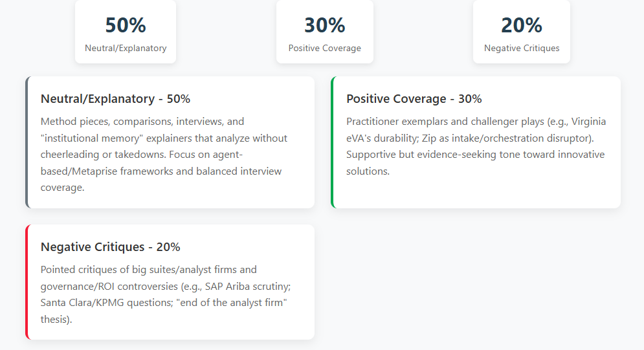This screenshot has height=350, width=644.
Task: Click the red left border of the Negative Critiques card
Action: click(27, 282)
